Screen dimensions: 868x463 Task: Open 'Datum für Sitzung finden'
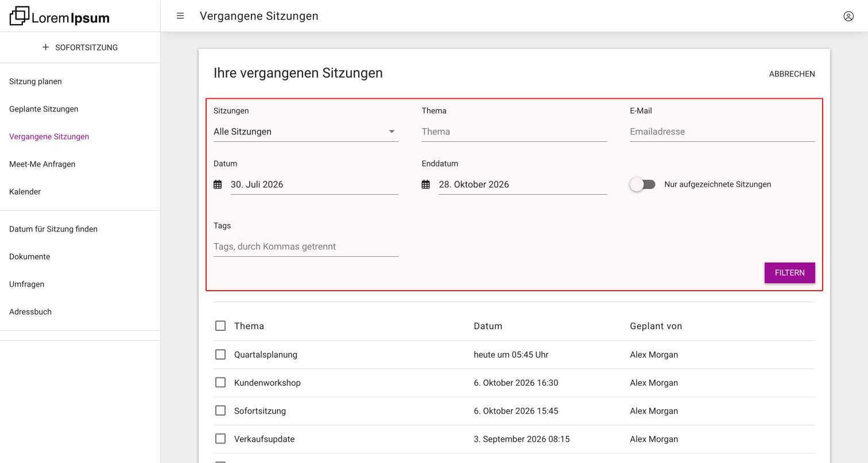(x=53, y=229)
